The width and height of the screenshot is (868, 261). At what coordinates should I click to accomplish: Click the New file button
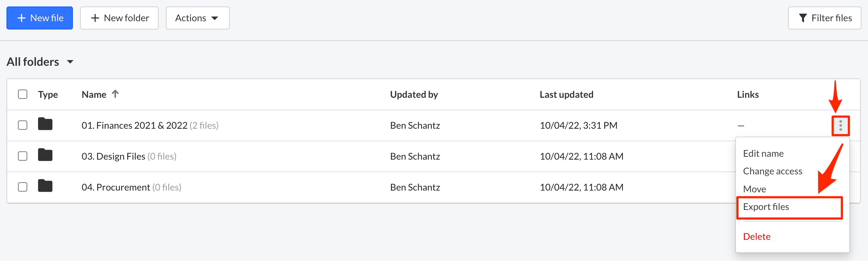click(x=39, y=18)
